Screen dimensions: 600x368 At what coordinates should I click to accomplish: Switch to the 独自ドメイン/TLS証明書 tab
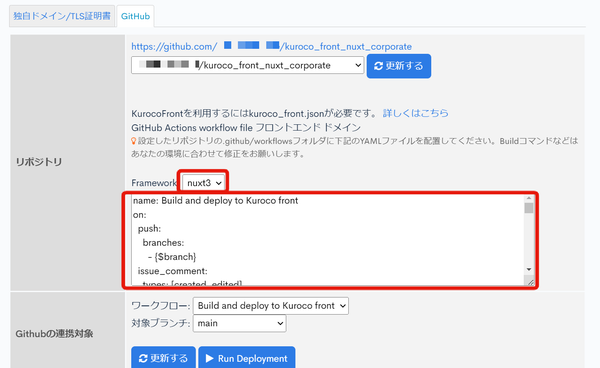62,16
